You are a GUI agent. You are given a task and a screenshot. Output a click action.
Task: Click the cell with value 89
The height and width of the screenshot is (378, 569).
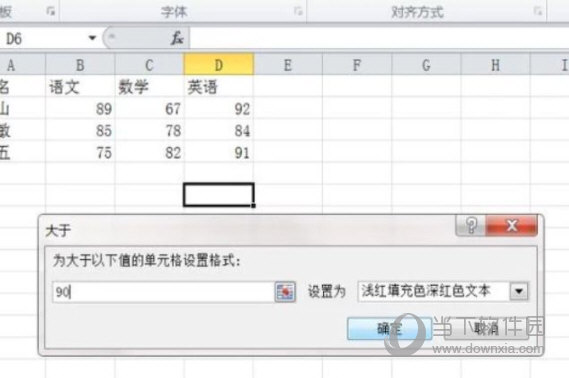tap(80, 109)
